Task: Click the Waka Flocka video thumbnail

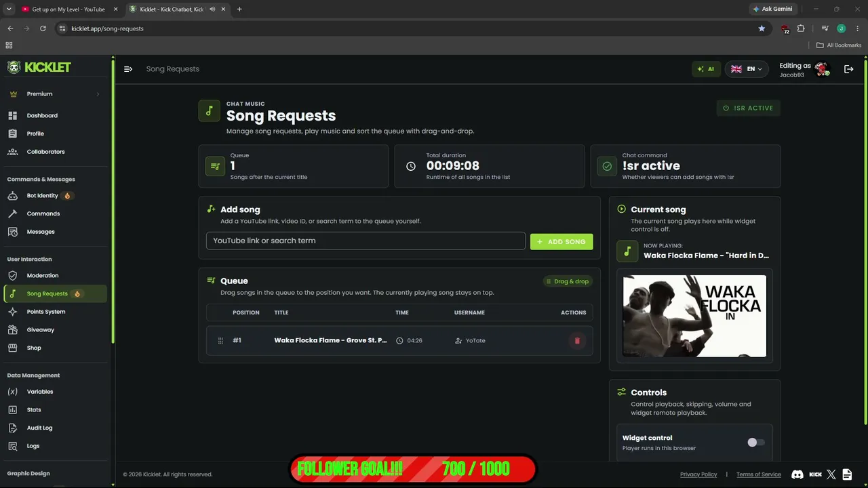Action: (x=694, y=316)
